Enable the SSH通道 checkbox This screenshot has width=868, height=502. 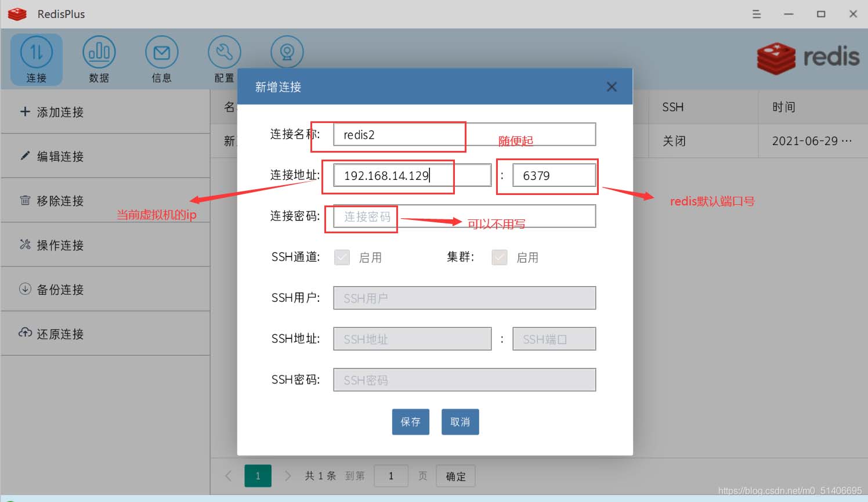[x=342, y=257]
